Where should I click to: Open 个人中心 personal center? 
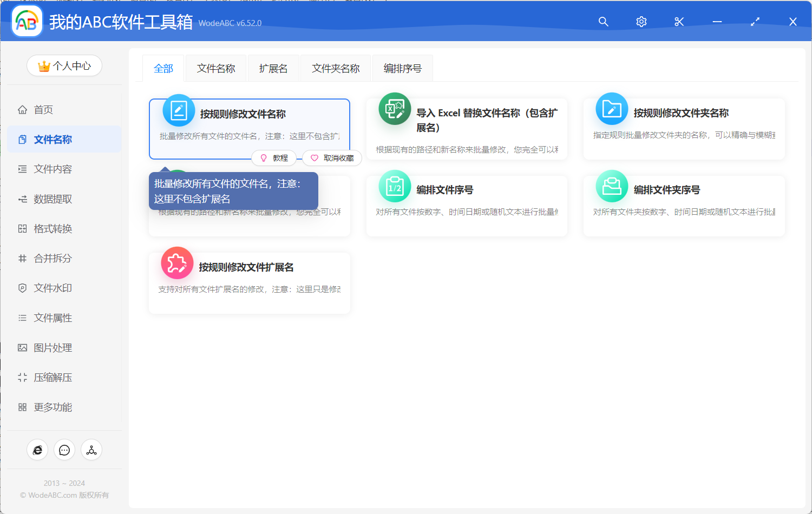pyautogui.click(x=64, y=65)
